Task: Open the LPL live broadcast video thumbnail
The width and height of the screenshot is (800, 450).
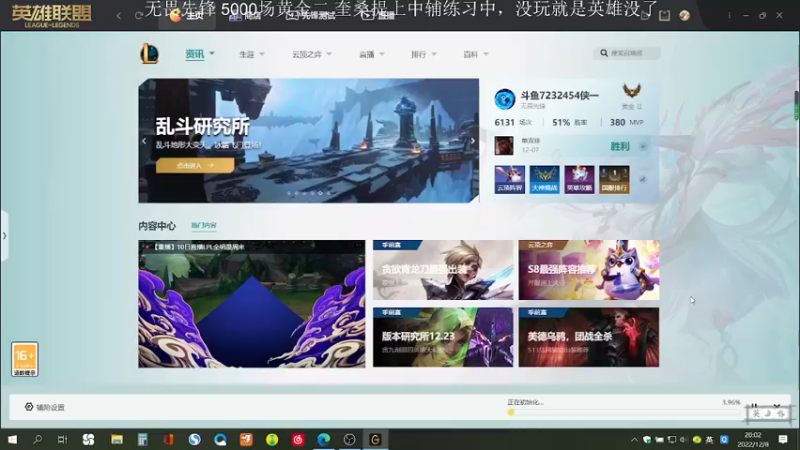Action: (x=252, y=304)
